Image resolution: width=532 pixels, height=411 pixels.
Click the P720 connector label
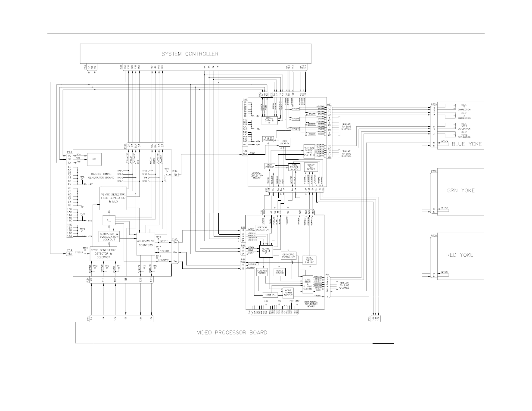(x=434, y=104)
